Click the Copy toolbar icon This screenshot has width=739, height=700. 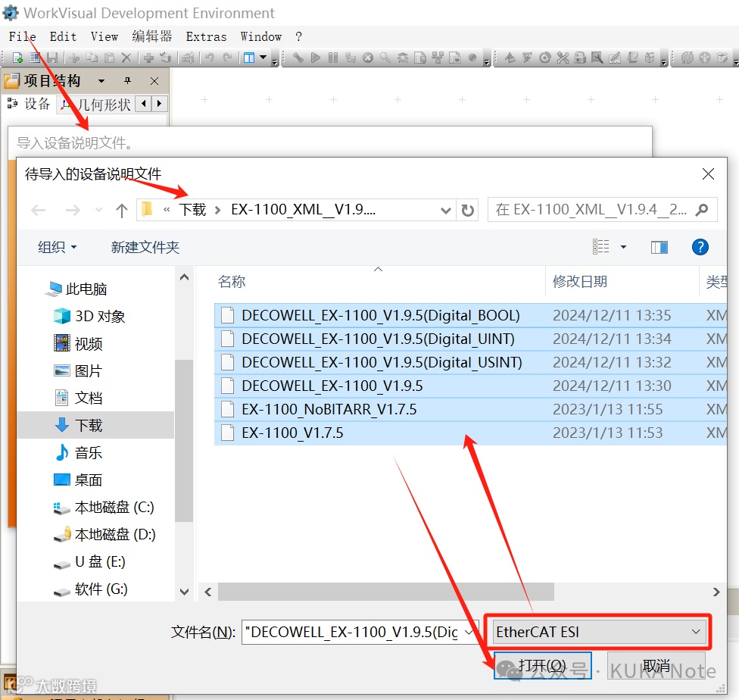coord(92,58)
